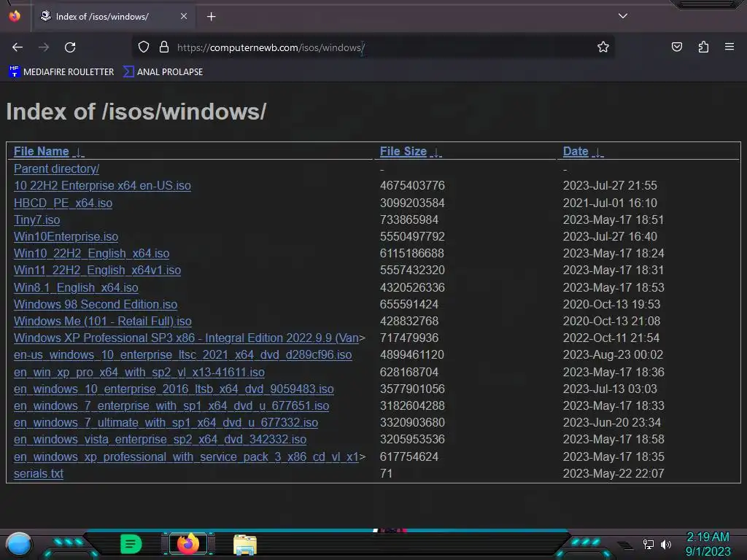Viewport: 747px width, 560px height.
Task: Open the Start orb in taskbar
Action: tap(19, 544)
